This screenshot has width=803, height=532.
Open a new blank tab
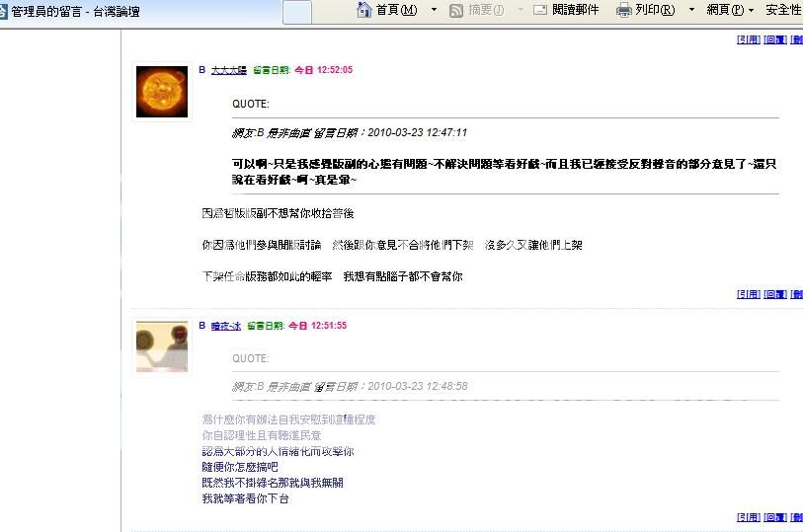(297, 12)
